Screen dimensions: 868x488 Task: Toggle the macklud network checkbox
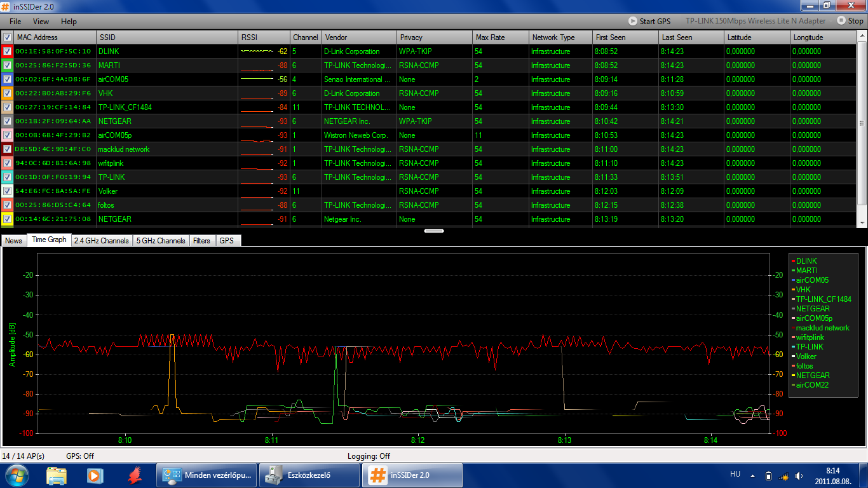[x=7, y=149]
